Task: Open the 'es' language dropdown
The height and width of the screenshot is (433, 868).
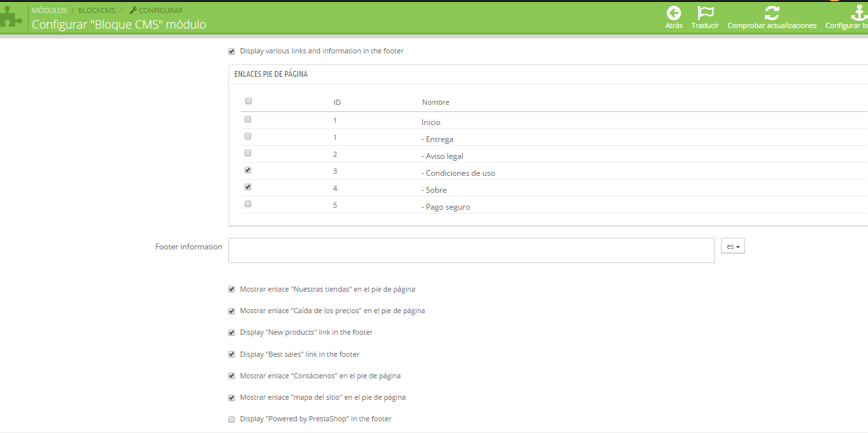Action: (x=733, y=247)
